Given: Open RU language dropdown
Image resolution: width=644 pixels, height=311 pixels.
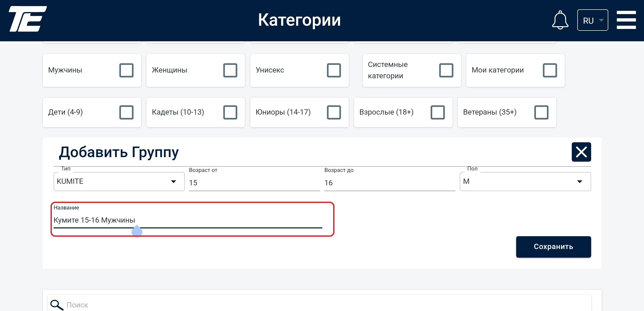Looking at the screenshot, I should (592, 20).
